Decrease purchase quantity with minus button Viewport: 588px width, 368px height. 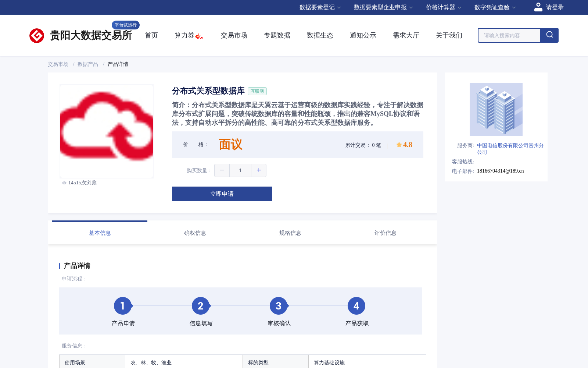pyautogui.click(x=222, y=170)
